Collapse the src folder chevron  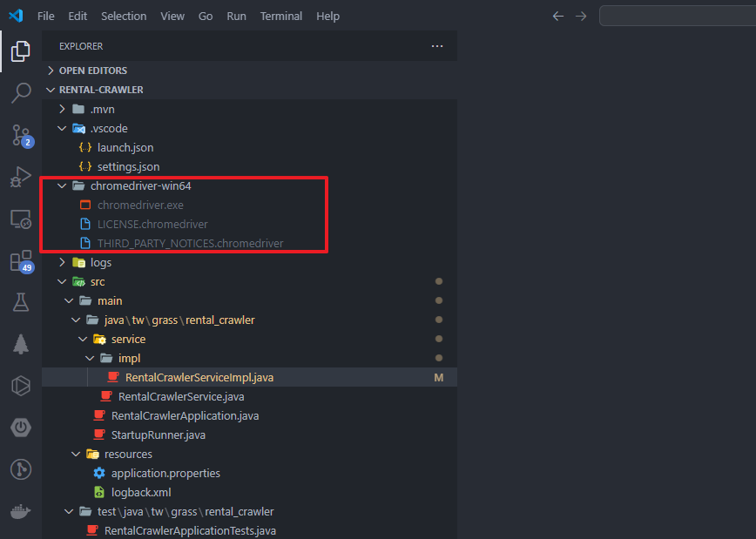(62, 281)
